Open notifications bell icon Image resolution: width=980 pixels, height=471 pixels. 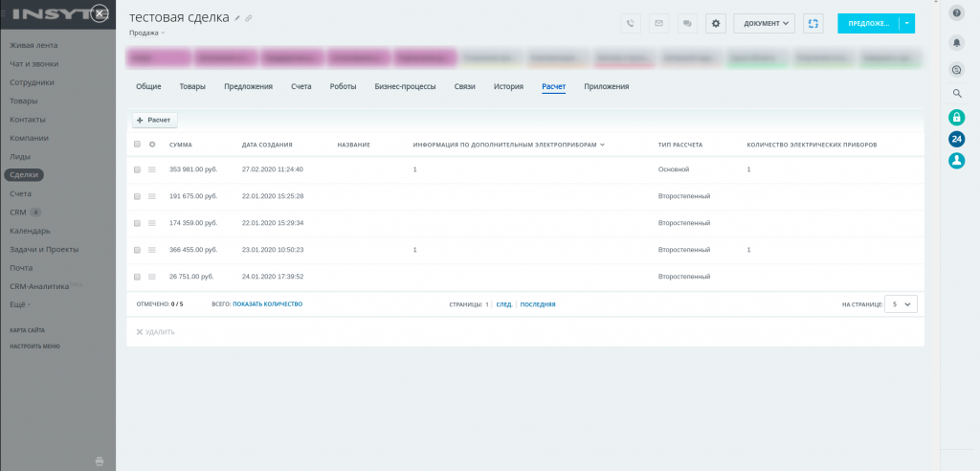click(956, 42)
